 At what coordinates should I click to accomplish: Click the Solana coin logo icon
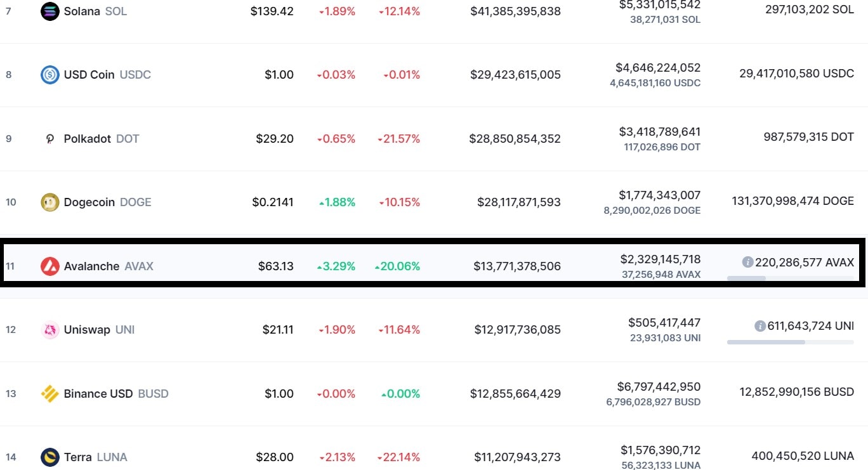(50, 11)
